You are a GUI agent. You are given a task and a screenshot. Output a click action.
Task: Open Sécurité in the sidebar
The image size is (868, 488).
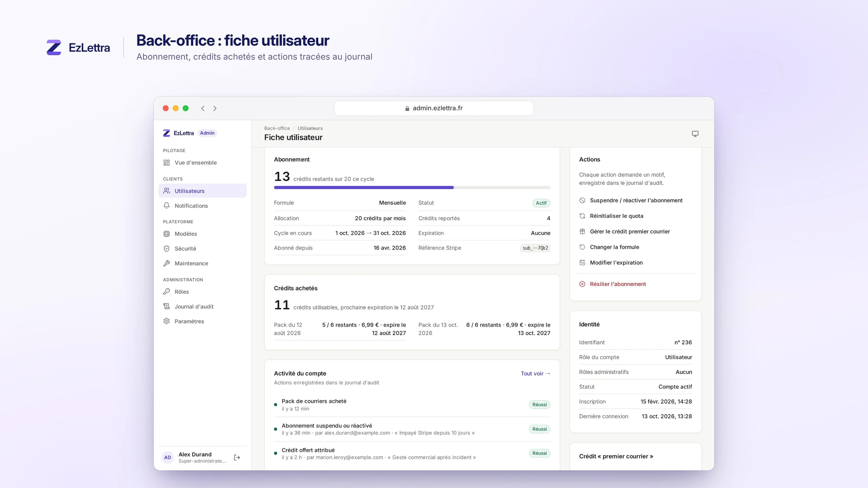(x=202, y=248)
